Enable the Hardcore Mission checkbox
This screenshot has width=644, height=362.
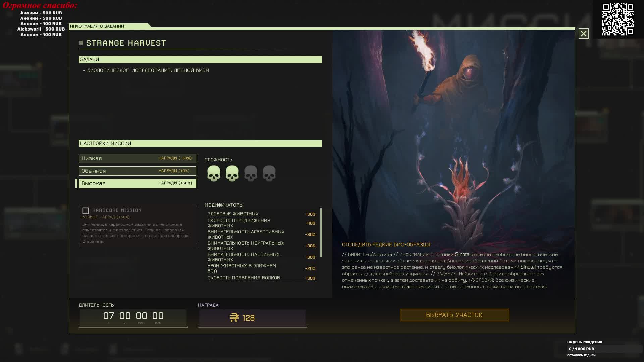pos(86,211)
